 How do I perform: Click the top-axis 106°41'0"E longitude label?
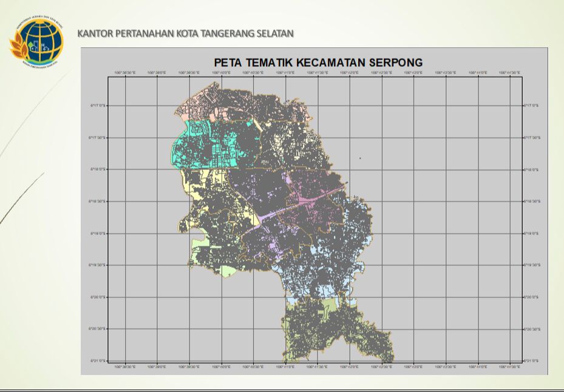tap(285, 73)
